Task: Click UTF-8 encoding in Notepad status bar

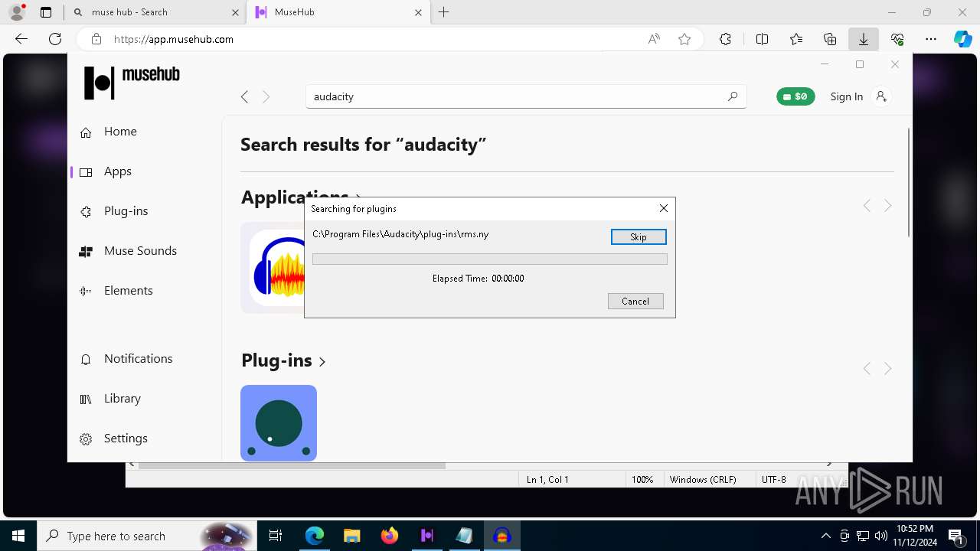Action: coord(774,480)
